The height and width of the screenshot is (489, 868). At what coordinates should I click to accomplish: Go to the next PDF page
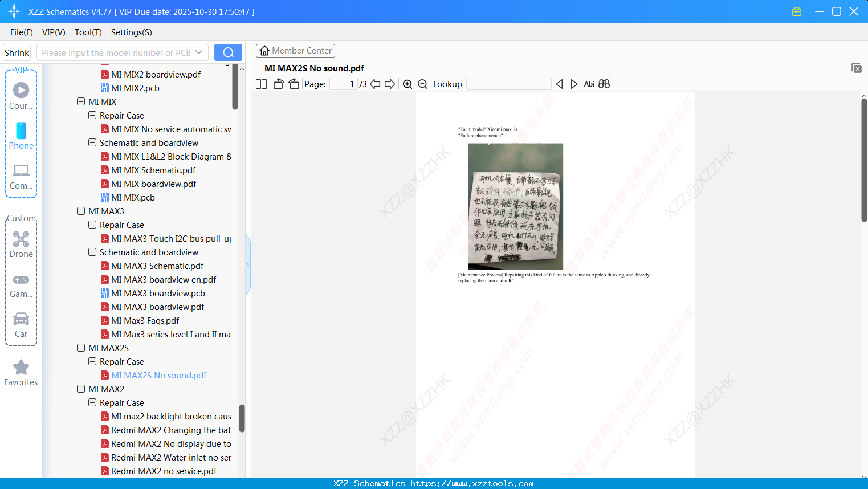pos(390,84)
